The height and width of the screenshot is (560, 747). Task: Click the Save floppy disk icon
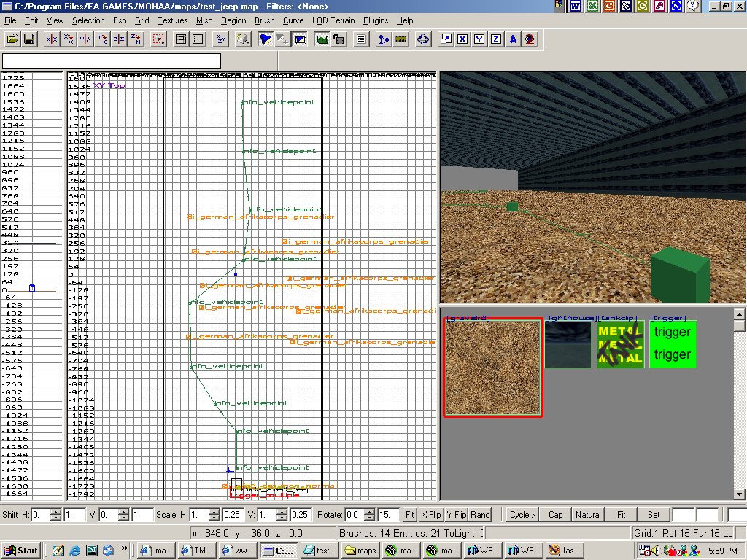pos(29,39)
